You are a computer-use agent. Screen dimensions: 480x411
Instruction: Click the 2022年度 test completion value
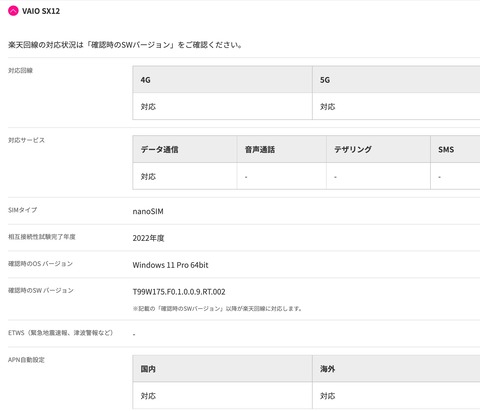148,238
